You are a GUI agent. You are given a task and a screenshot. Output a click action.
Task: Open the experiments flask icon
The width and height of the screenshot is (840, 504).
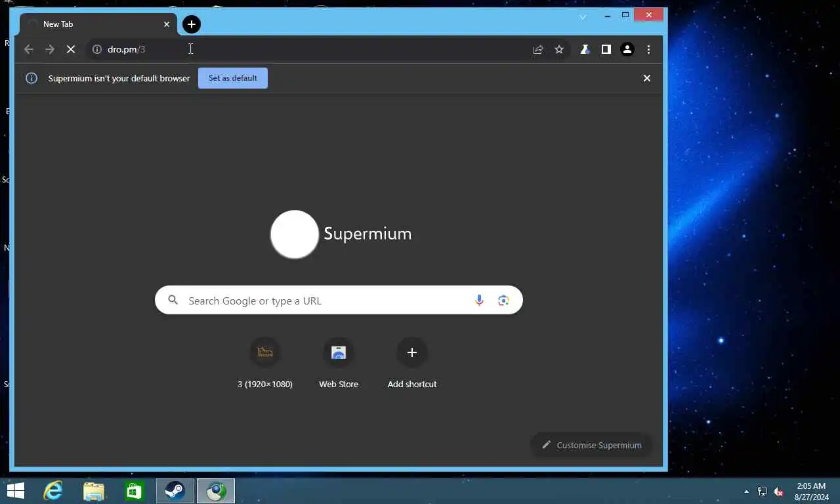pyautogui.click(x=585, y=49)
